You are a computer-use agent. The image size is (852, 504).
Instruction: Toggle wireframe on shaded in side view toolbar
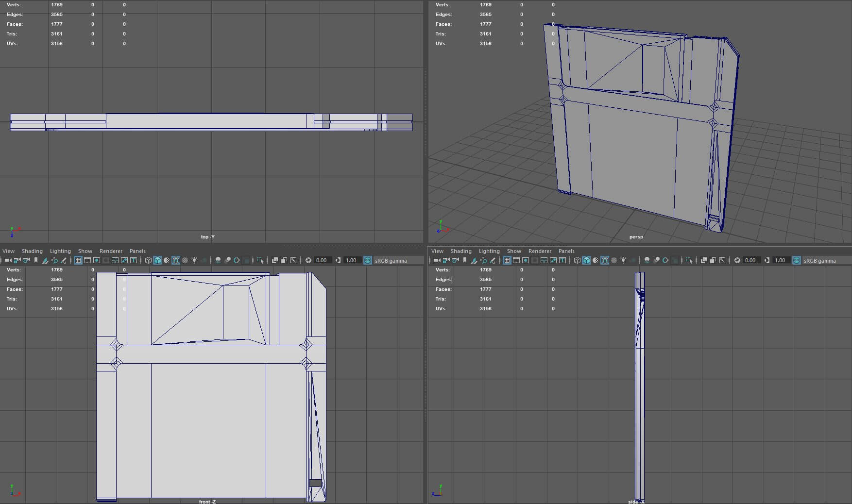(605, 261)
